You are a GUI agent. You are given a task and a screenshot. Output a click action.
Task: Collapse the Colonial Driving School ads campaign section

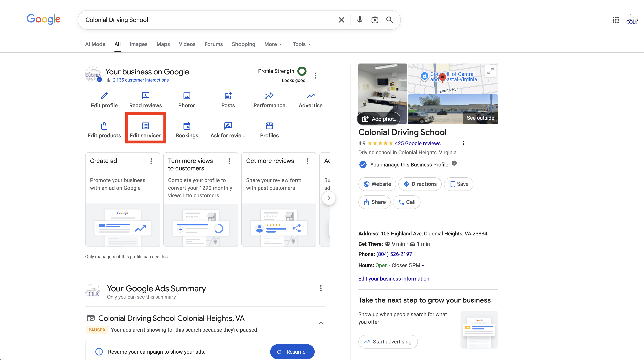(x=321, y=323)
